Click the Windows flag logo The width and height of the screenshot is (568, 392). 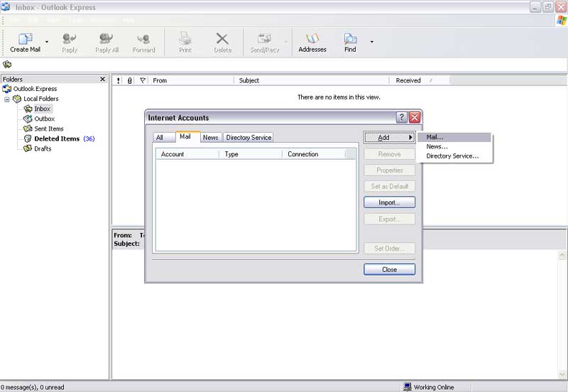pyautogui.click(x=562, y=21)
